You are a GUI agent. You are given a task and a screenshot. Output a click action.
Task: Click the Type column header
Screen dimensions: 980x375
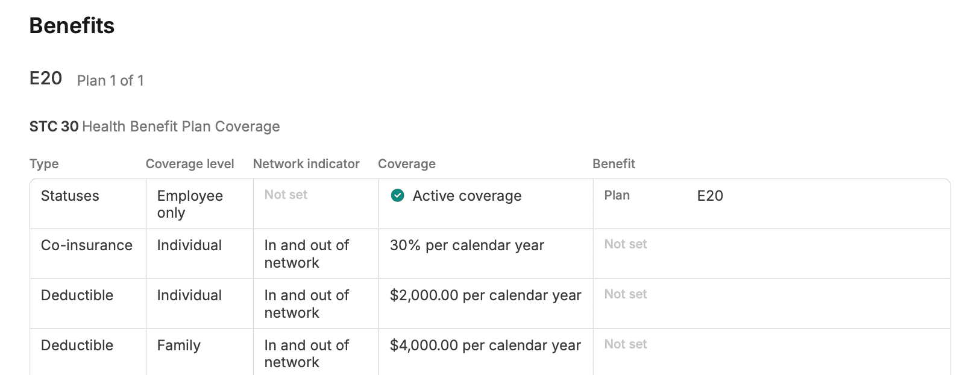pos(44,163)
